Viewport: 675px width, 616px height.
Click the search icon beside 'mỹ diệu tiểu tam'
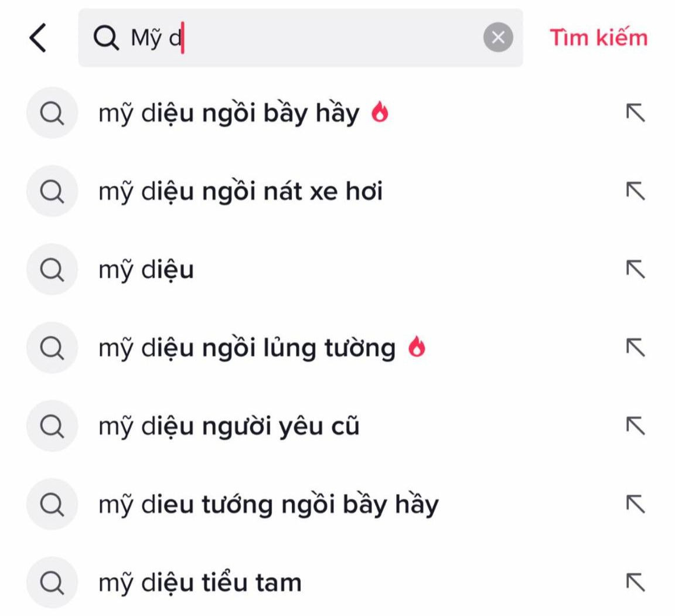pos(52,581)
